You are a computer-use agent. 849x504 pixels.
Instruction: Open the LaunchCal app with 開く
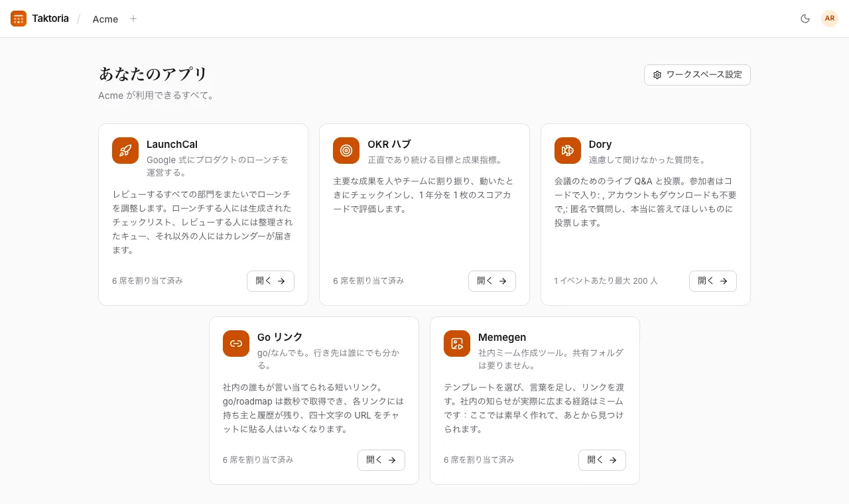point(271,281)
